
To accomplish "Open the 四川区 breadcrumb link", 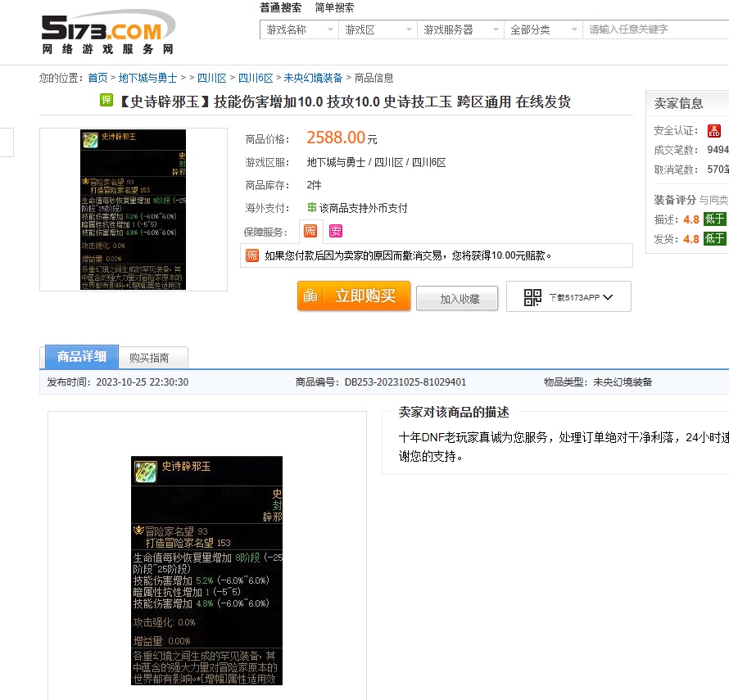I will 211,78.
